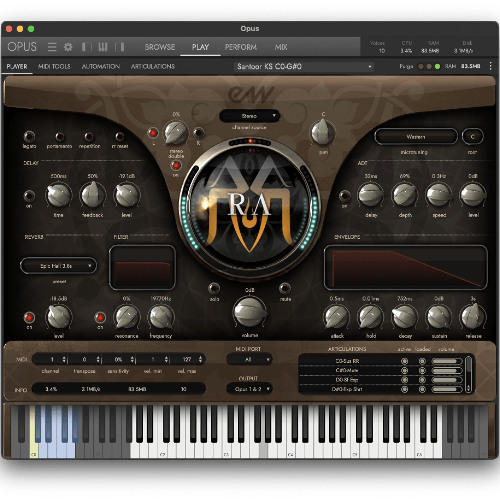Toggle the filter on switch
Viewport: 500px width, 500px height.
100,317
